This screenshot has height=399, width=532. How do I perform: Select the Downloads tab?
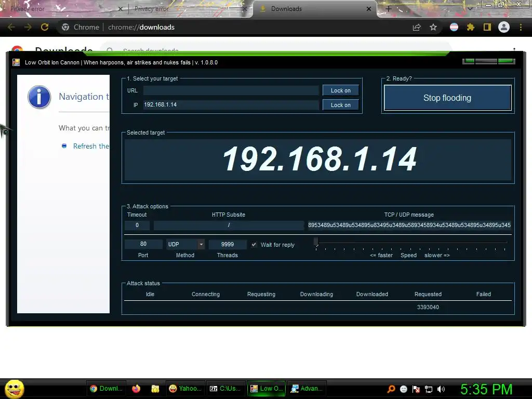[314, 9]
